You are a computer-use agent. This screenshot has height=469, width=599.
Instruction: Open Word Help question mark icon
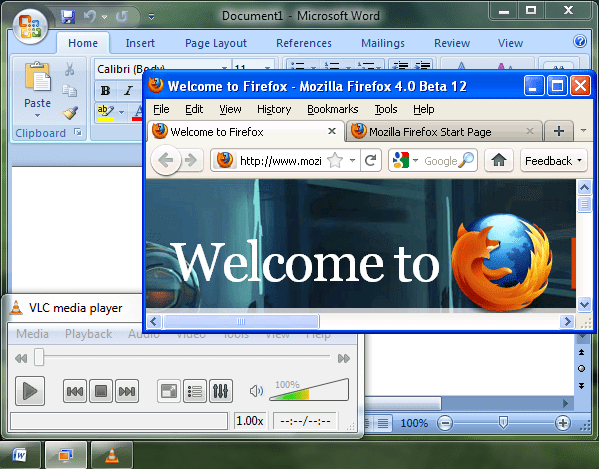point(580,41)
